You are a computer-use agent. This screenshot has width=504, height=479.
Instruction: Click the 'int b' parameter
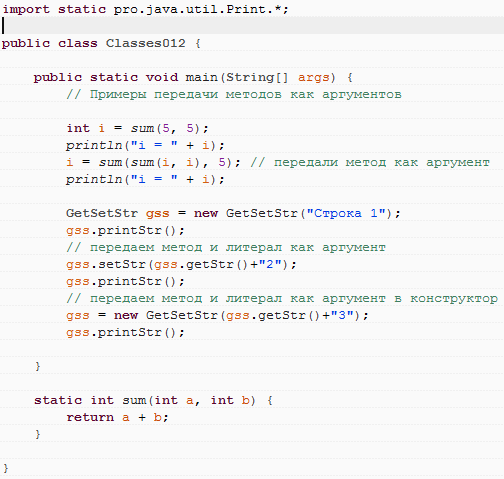pyautogui.click(x=230, y=400)
